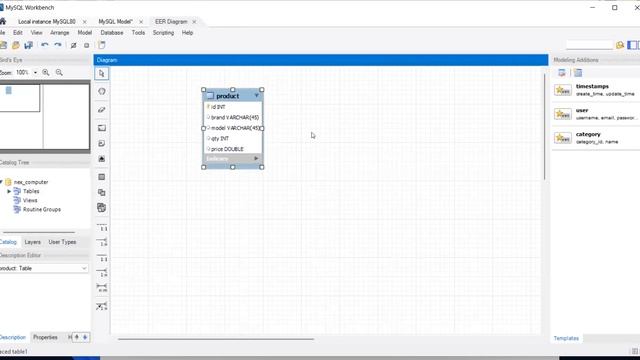Select the n:m relationship tool
640x360 pixels.
click(102, 288)
